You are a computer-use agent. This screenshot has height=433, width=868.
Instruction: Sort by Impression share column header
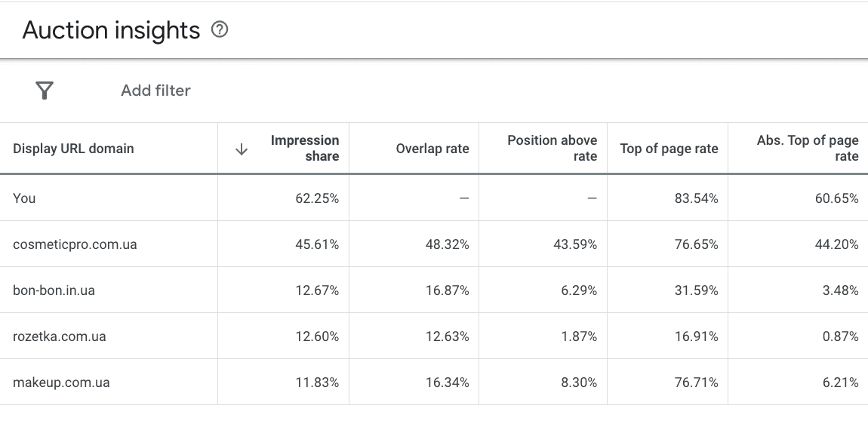(305, 149)
